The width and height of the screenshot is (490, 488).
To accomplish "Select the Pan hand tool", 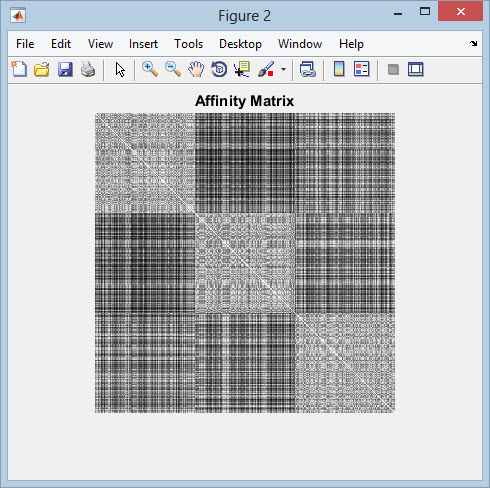I will [x=196, y=69].
